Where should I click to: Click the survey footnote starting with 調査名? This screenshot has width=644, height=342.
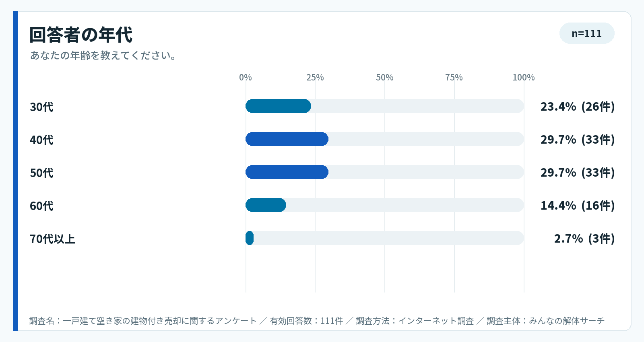pyautogui.click(x=317, y=321)
